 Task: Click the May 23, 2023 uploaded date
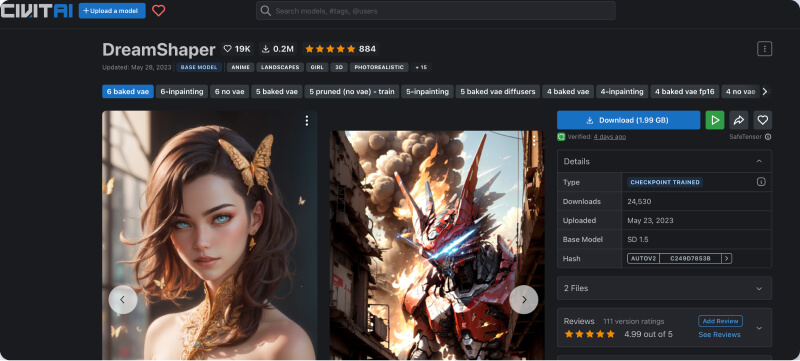650,221
